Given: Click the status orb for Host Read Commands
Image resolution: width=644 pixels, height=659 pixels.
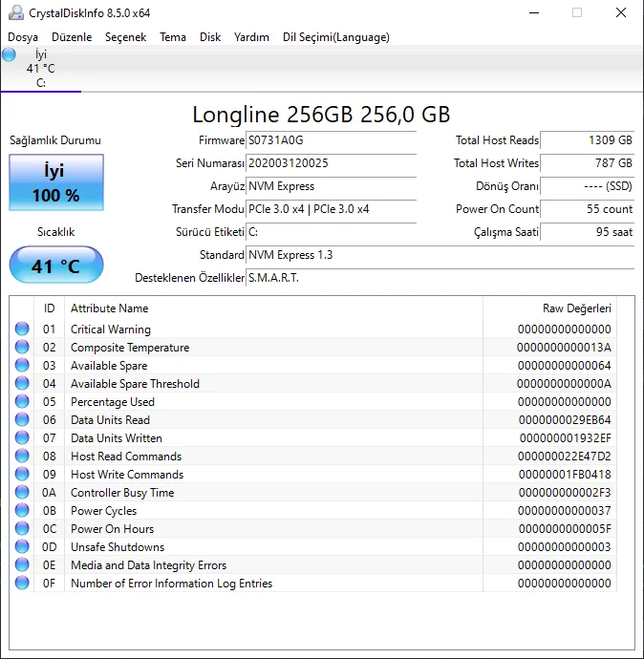Looking at the screenshot, I should [x=22, y=456].
